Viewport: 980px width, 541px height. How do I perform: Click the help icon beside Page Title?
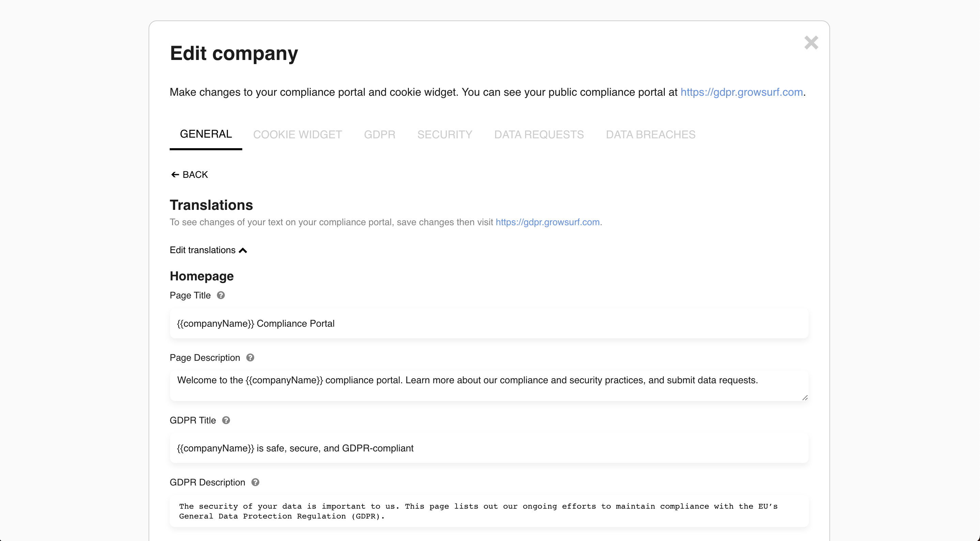(x=221, y=295)
